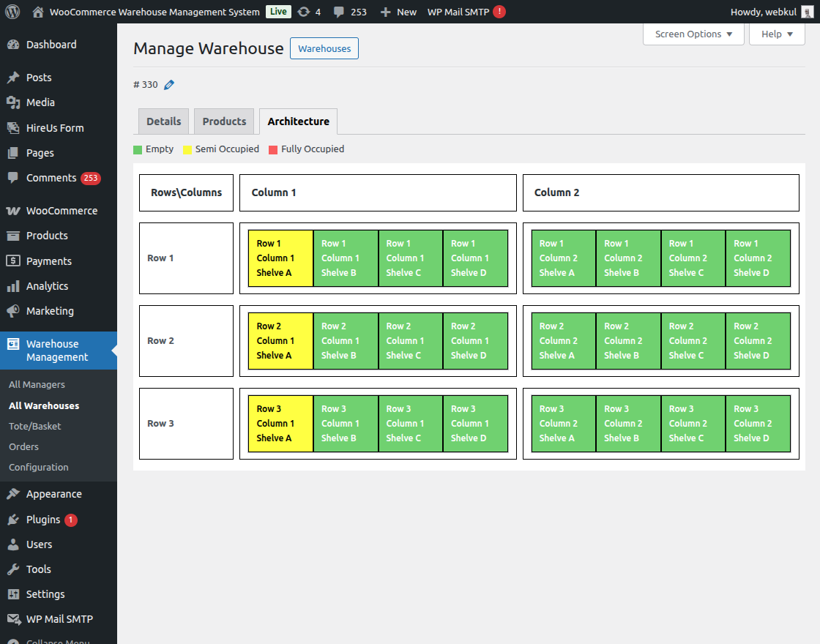Click the green Empty legend swatch

click(138, 150)
